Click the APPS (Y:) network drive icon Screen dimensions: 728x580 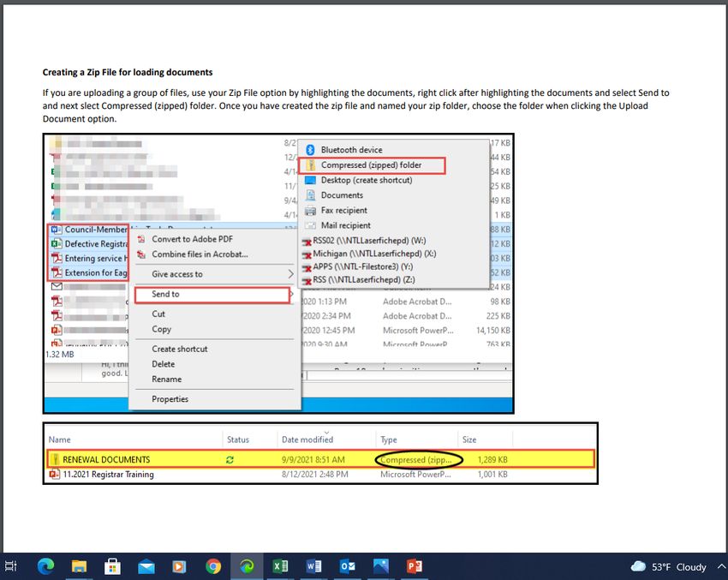click(x=307, y=267)
